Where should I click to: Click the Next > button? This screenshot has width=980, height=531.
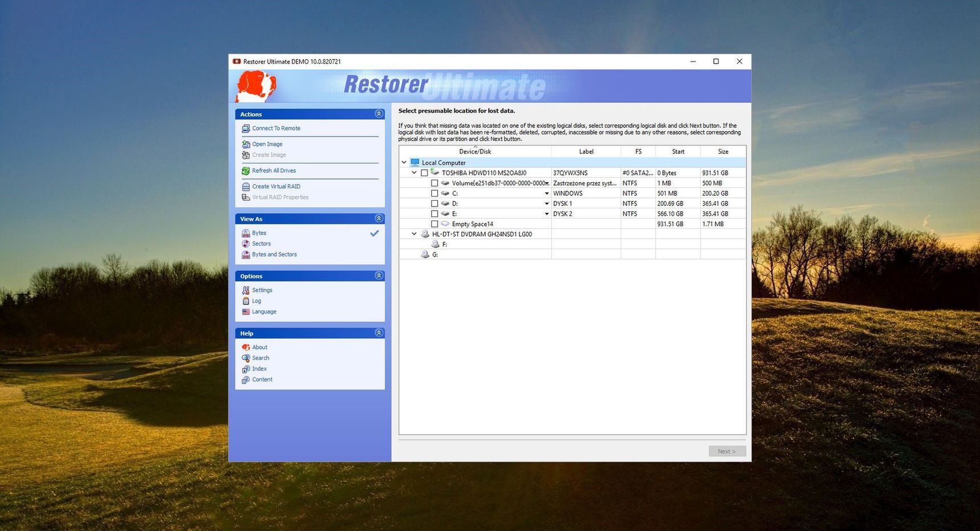[x=727, y=451]
